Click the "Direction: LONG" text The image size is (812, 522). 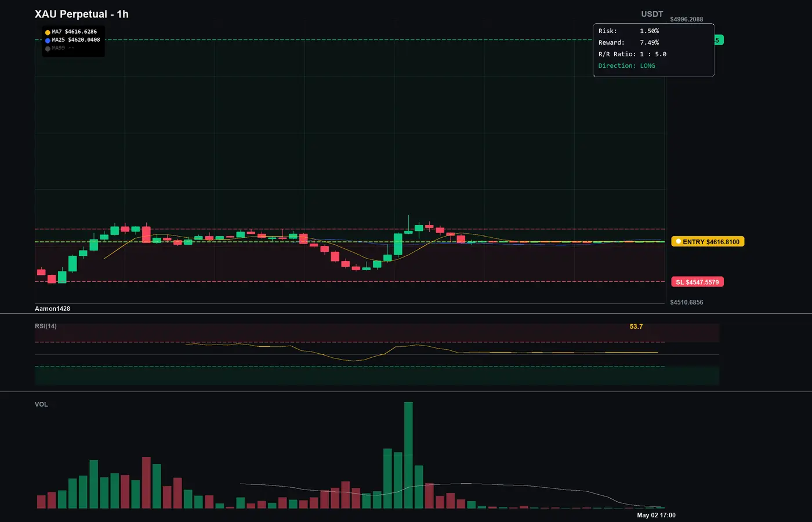(627, 66)
